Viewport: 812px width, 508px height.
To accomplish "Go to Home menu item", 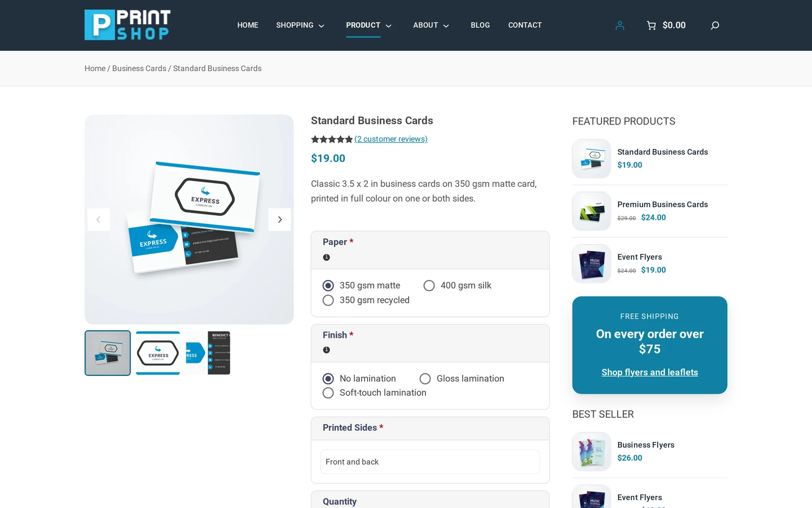I will [248, 25].
